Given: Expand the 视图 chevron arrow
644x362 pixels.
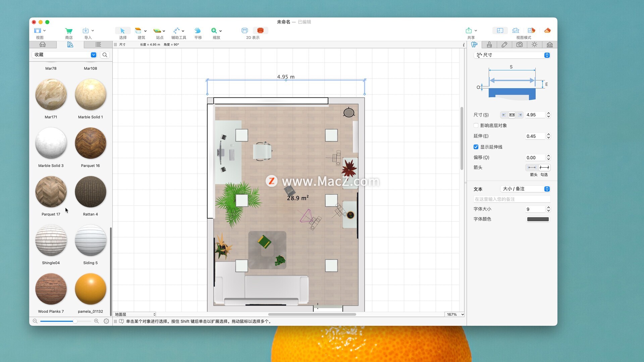Looking at the screenshot, I should [45, 31].
